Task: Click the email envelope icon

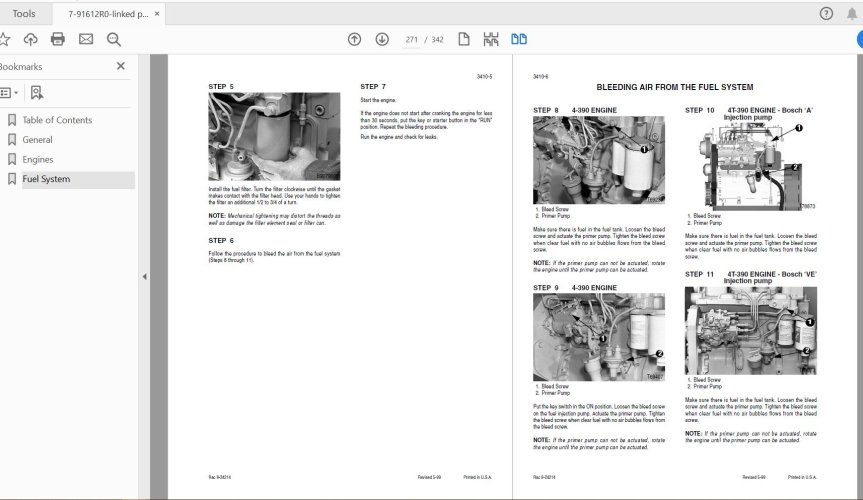Action: coord(86,39)
